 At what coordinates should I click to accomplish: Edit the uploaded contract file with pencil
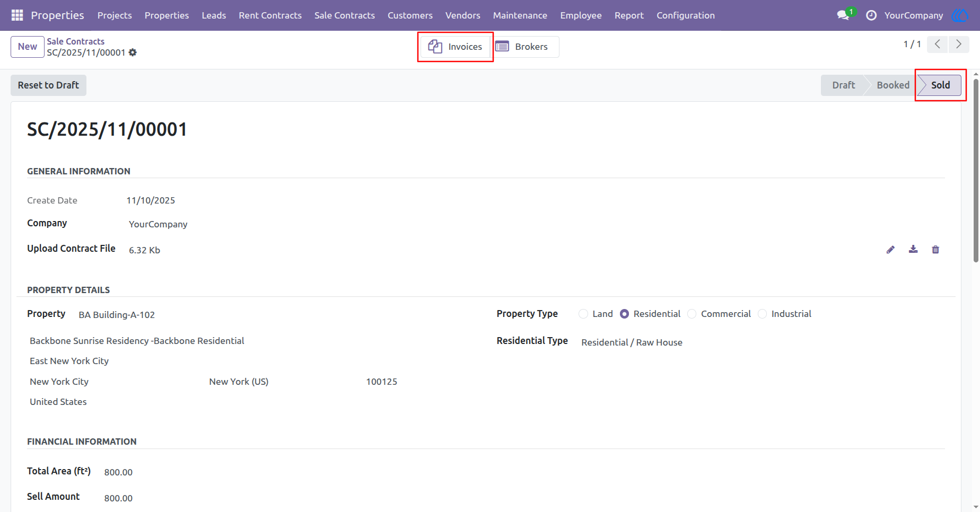point(890,250)
